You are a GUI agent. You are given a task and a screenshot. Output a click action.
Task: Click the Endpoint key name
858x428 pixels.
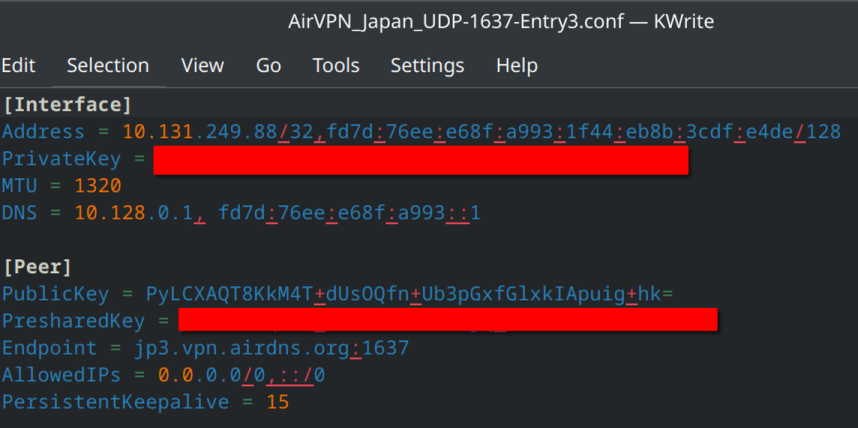pos(49,348)
